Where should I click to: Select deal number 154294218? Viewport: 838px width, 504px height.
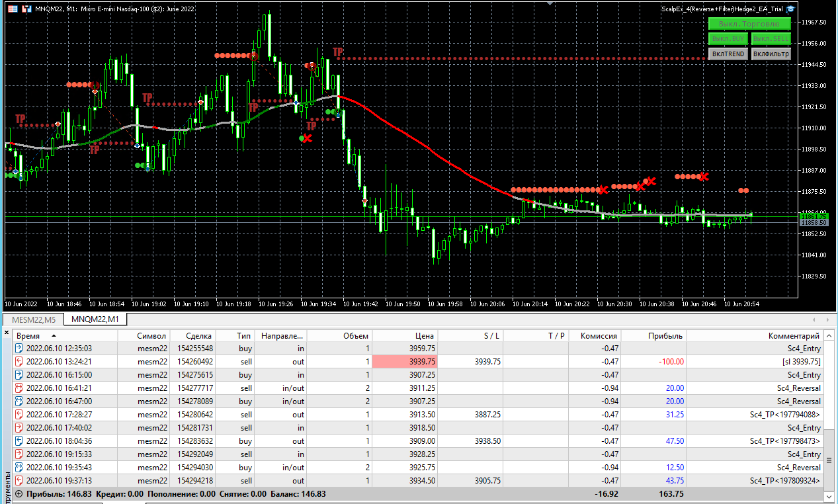(196, 481)
